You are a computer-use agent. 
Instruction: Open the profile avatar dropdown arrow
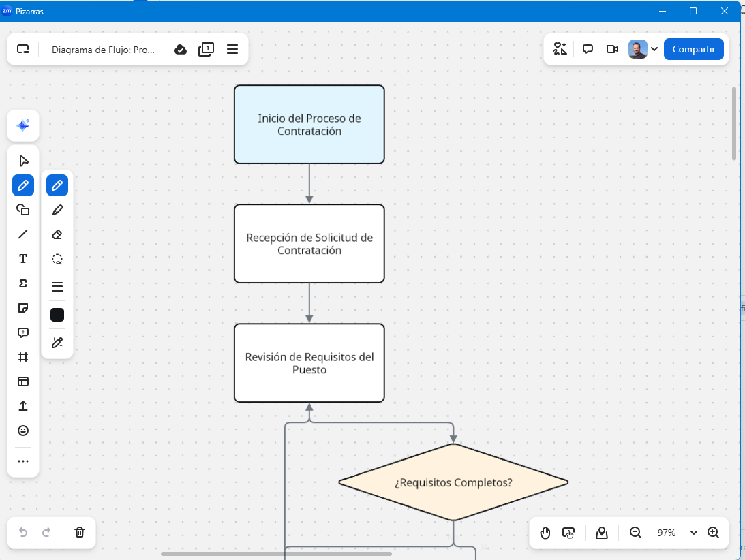pos(654,49)
